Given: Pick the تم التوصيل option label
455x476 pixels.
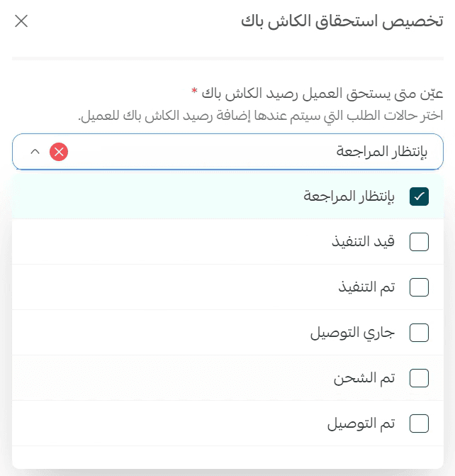Looking at the screenshot, I should pos(361,424).
